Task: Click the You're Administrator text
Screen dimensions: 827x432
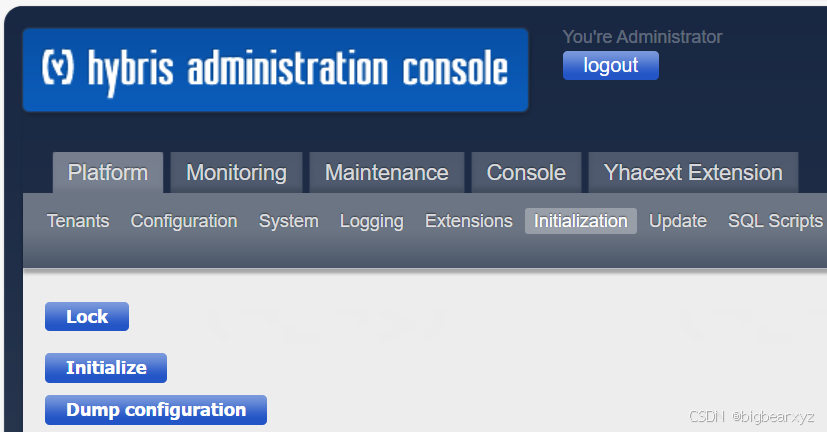Action: 642,37
